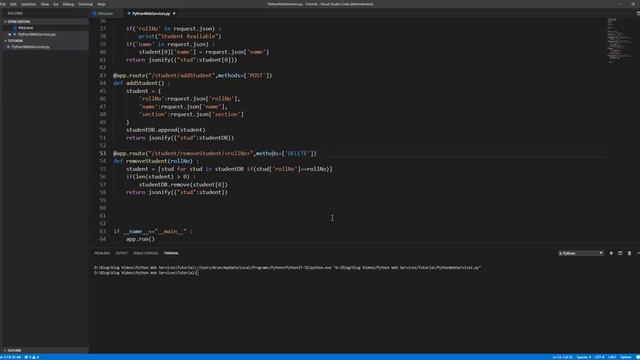This screenshot has height=360, width=640.
Task: Click the feedback smiley in status bar
Action: point(637,357)
